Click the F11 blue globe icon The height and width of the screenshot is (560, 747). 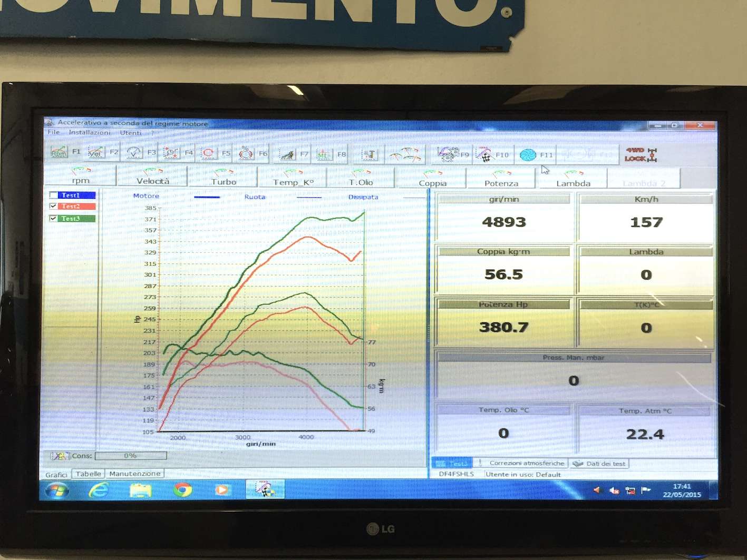pyautogui.click(x=528, y=155)
